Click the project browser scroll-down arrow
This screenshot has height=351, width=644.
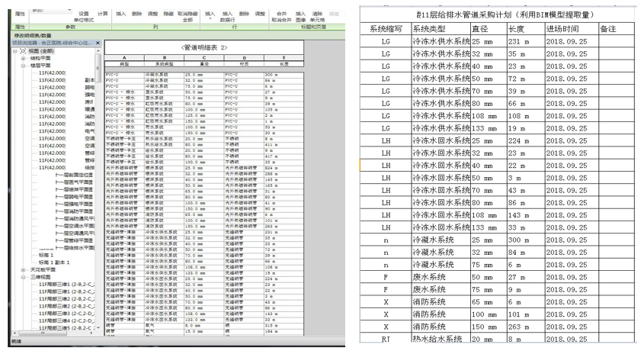click(98, 328)
